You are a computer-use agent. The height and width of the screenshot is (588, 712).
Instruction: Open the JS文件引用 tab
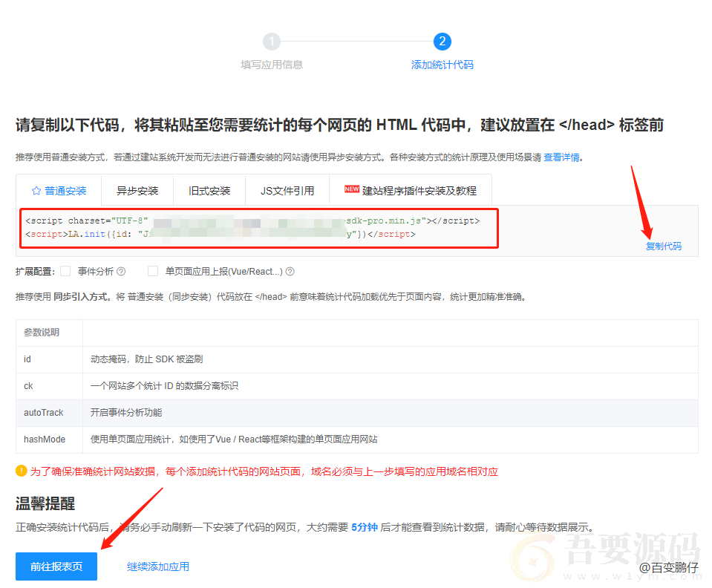287,191
